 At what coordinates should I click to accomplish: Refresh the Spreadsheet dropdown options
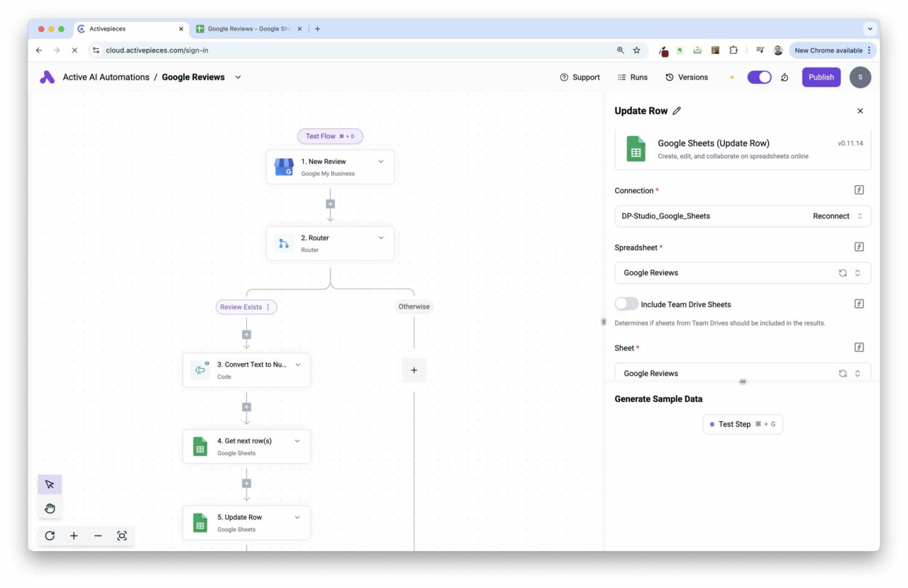pos(843,273)
